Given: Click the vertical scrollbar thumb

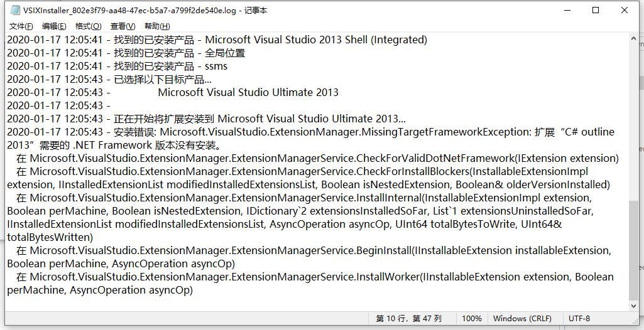Looking at the screenshot, I should 633,250.
